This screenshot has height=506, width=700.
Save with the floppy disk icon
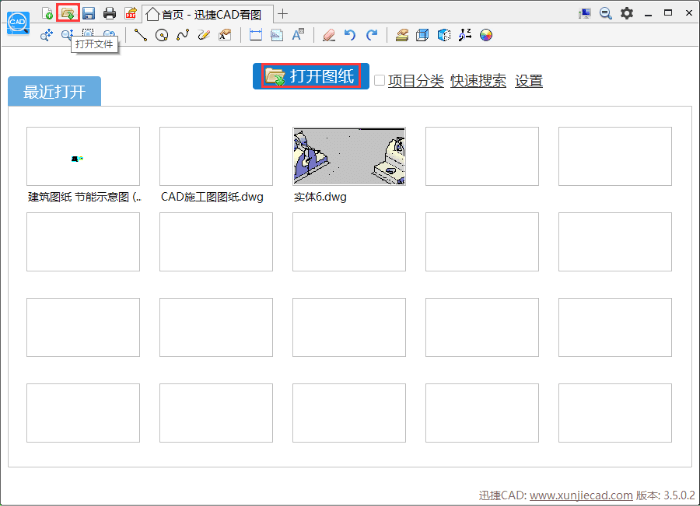pos(88,13)
